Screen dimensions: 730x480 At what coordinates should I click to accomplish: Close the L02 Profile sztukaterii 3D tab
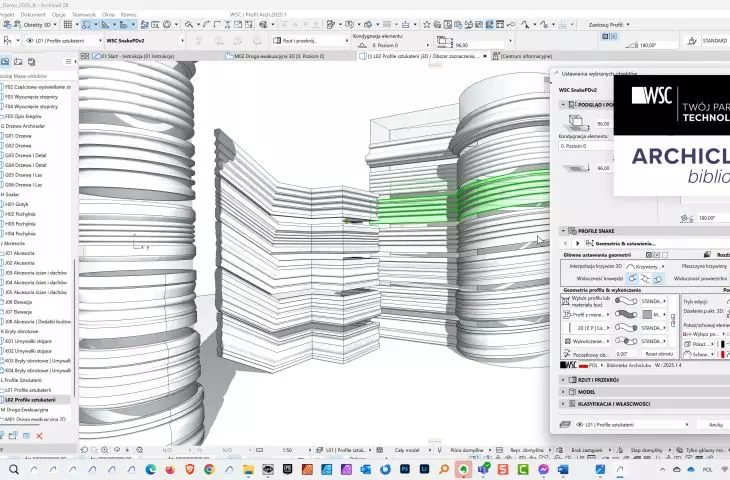(485, 56)
